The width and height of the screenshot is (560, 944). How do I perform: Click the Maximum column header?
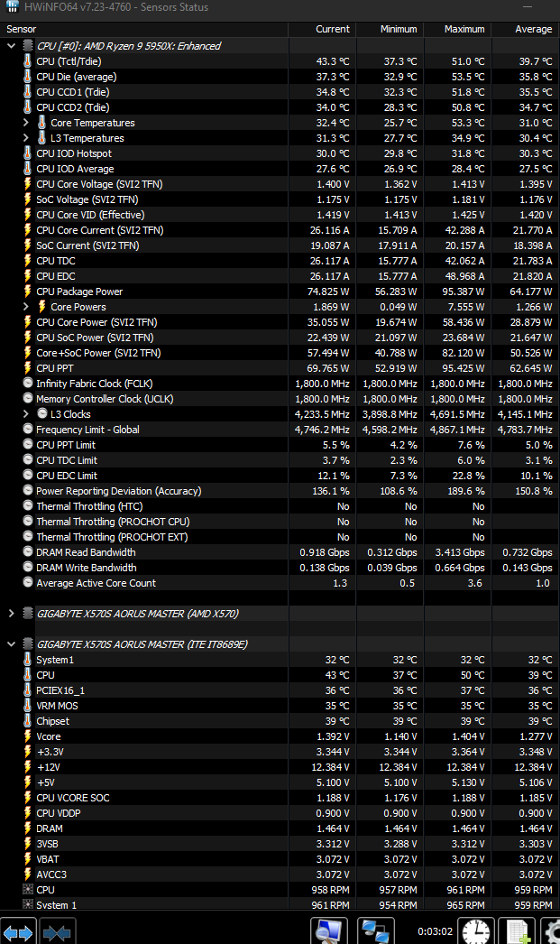(x=458, y=29)
